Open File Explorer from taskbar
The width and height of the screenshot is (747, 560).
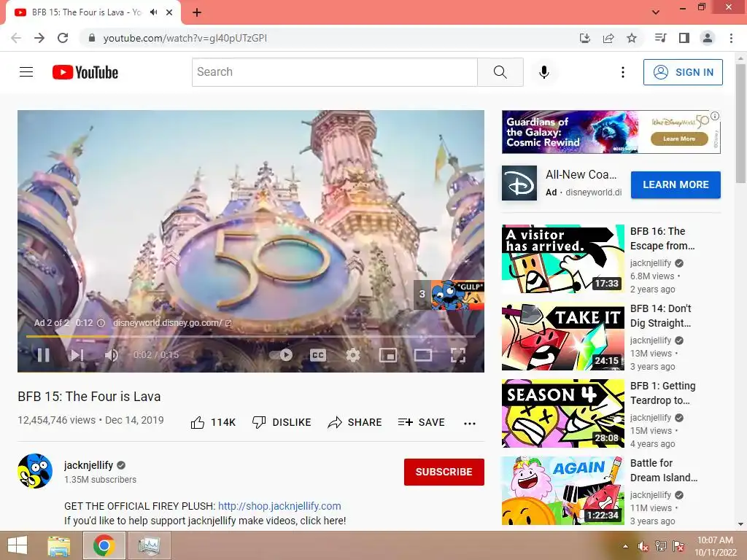tap(59, 545)
